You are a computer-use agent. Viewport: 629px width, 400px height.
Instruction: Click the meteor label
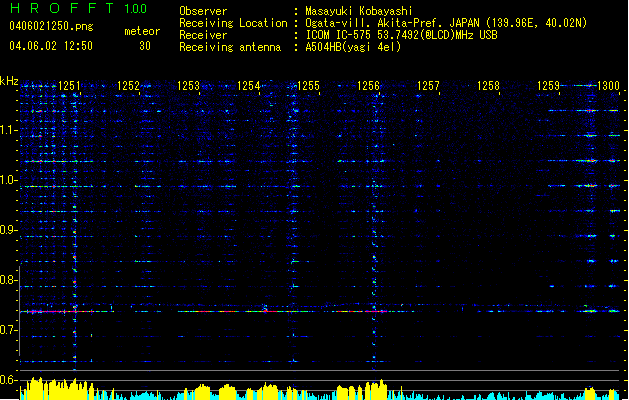coord(142,31)
